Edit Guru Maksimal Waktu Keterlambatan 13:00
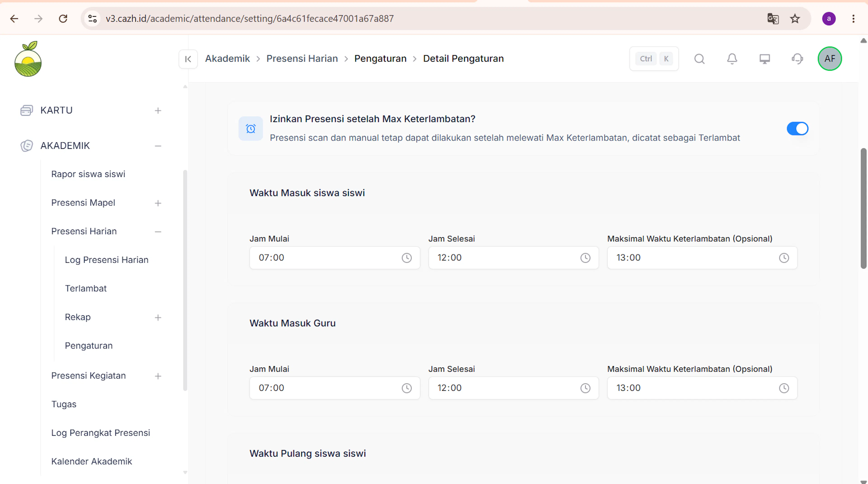The image size is (868, 484). (x=702, y=388)
